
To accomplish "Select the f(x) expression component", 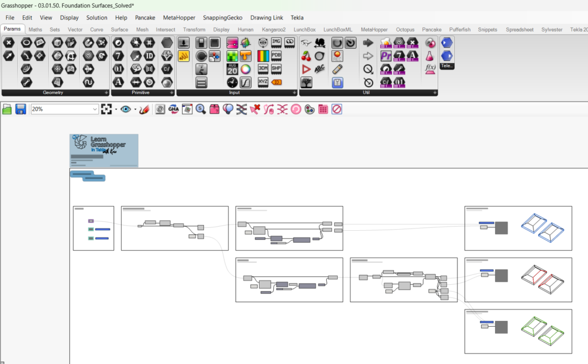I will pyautogui.click(x=430, y=69).
